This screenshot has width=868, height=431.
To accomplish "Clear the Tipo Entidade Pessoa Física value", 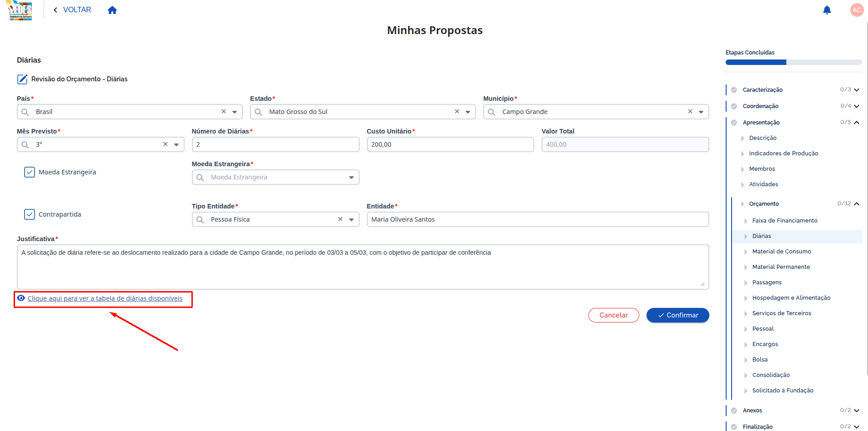I will click(x=340, y=219).
